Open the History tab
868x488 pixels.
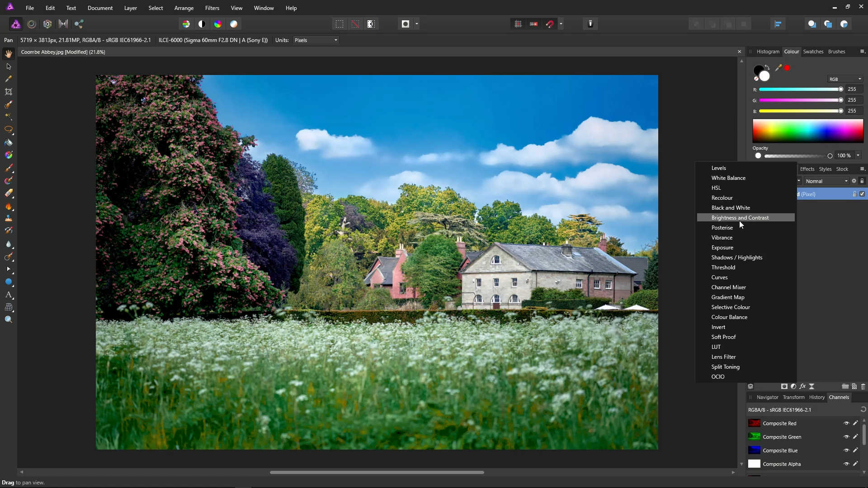[816, 397]
